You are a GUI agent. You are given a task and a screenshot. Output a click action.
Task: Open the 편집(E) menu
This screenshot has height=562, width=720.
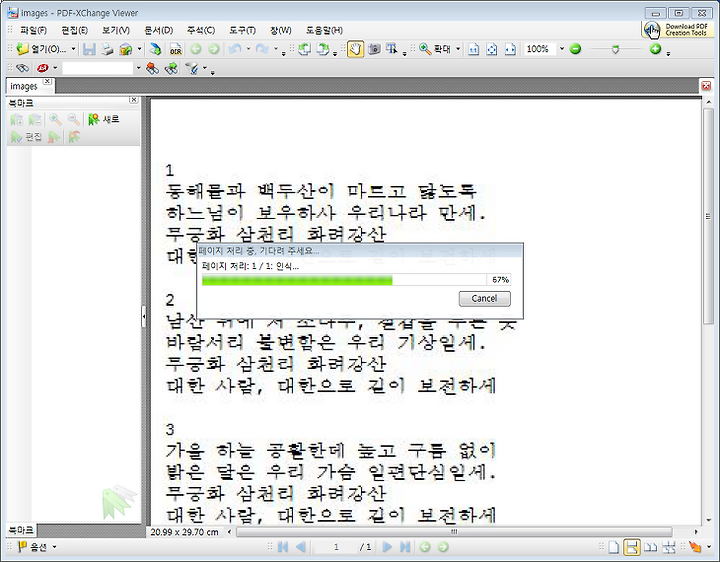pos(74,30)
